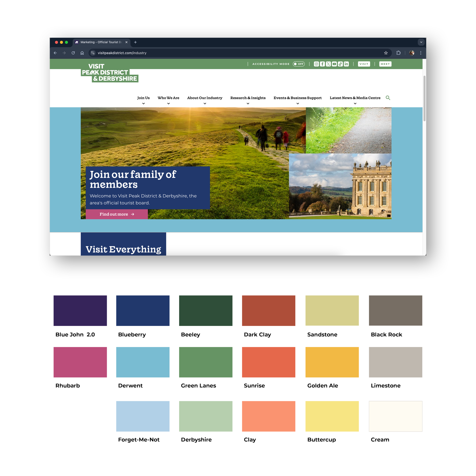Viewport: 476px width, 476px height.
Task: Open the LinkedIn social icon
Action: 346,64
